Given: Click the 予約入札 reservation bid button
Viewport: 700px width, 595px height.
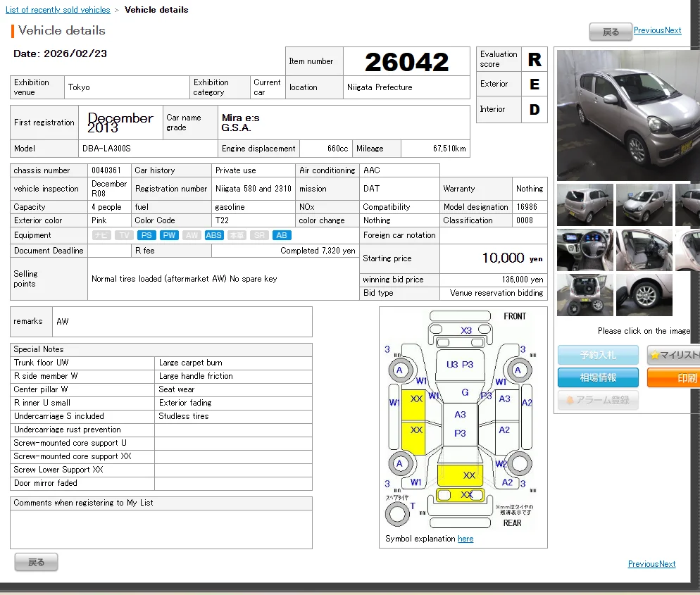Looking at the screenshot, I should [x=598, y=356].
